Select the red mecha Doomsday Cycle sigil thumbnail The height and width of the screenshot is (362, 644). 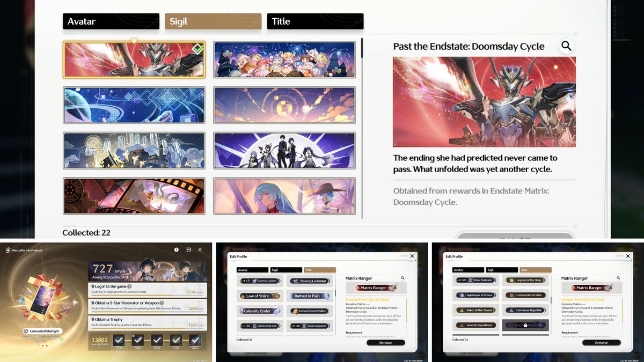[134, 60]
